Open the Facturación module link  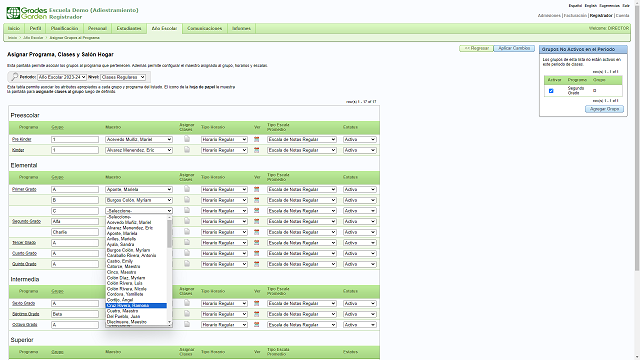575,16
